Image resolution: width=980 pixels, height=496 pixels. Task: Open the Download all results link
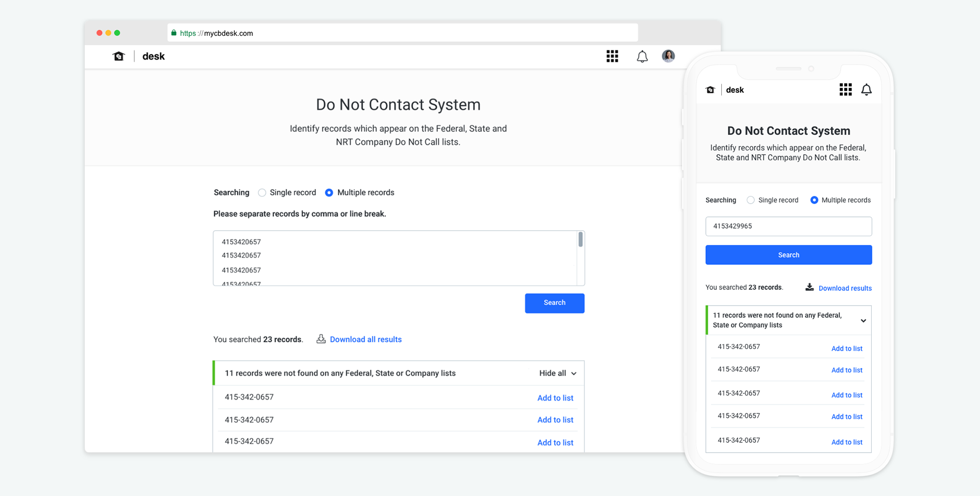tap(365, 339)
